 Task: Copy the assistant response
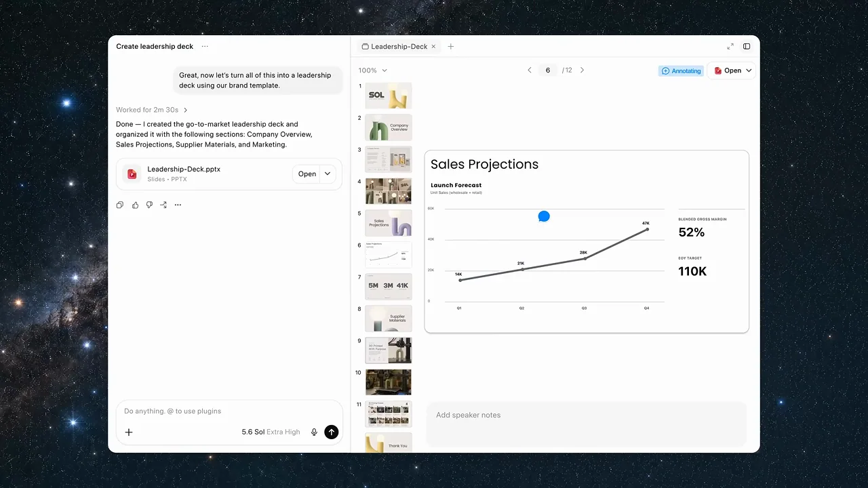(120, 205)
